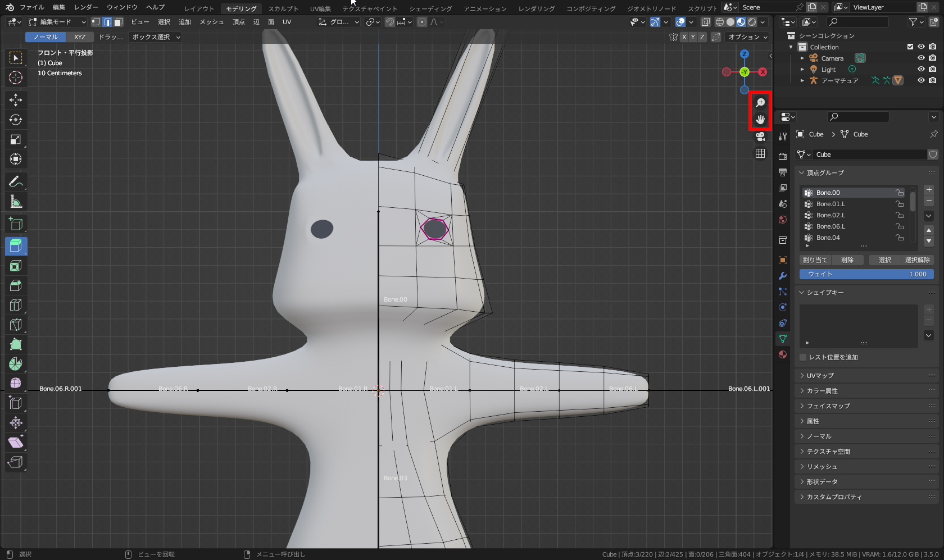Click the 割り当て button

point(815,260)
